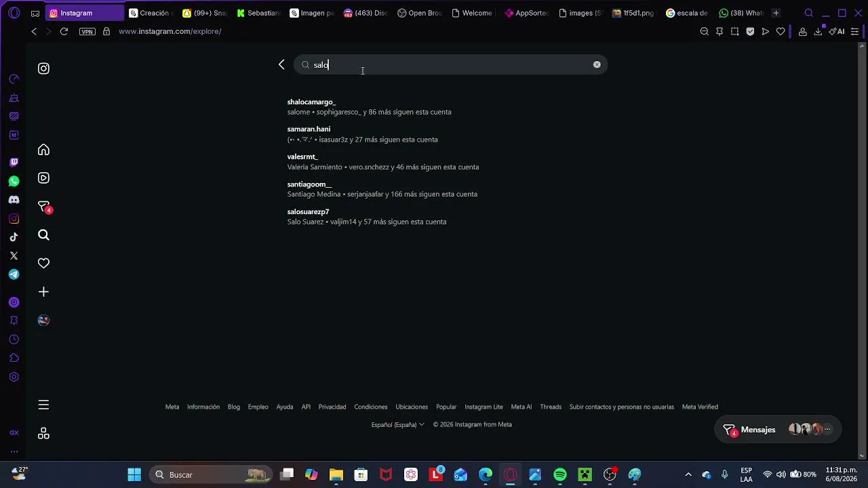Switch to the 'Creación c' tab

coord(151,13)
